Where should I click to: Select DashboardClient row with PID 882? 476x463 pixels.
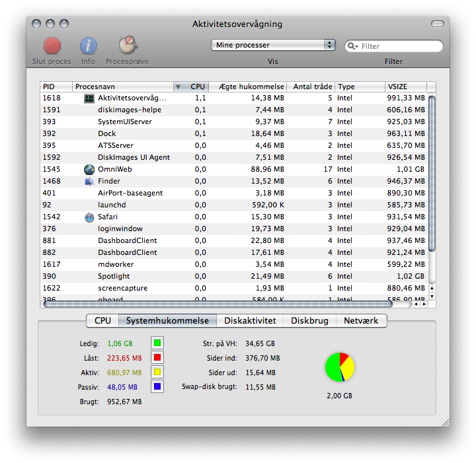pos(234,252)
